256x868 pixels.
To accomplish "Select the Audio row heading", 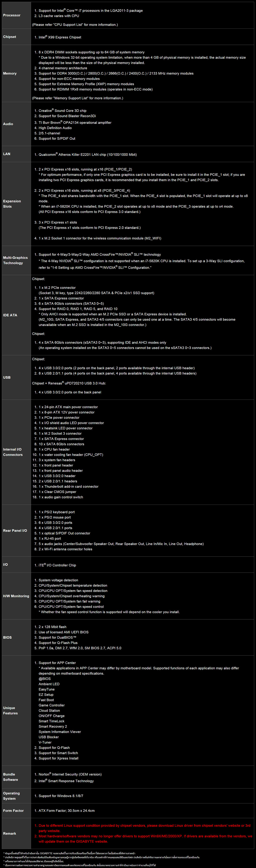I will [x=8, y=124].
